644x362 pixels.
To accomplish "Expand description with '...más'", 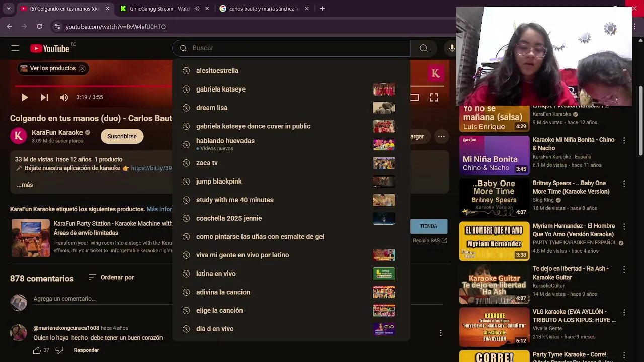I will [25, 185].
